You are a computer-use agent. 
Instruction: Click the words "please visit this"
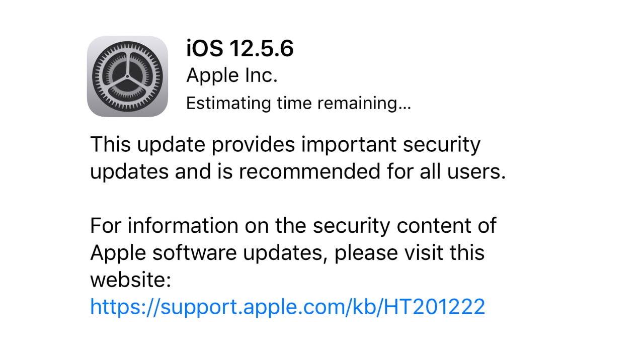click(x=410, y=252)
